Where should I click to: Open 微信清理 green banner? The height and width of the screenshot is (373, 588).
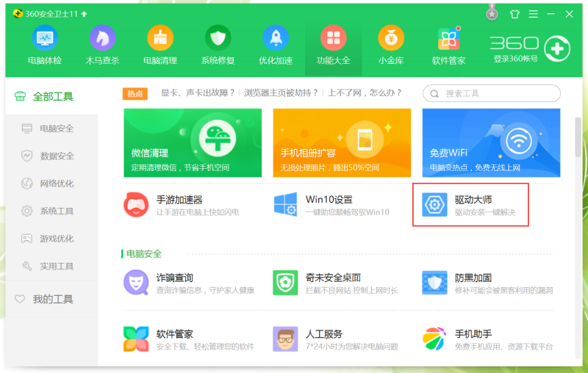point(193,142)
